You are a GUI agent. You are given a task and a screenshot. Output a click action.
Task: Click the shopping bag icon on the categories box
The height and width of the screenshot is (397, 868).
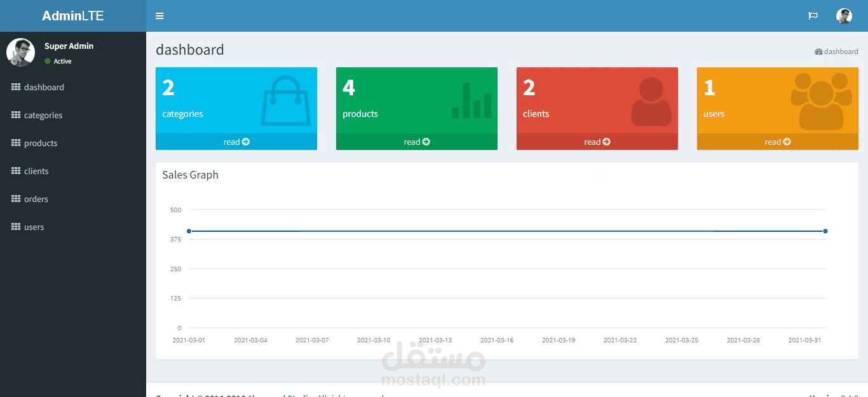285,102
